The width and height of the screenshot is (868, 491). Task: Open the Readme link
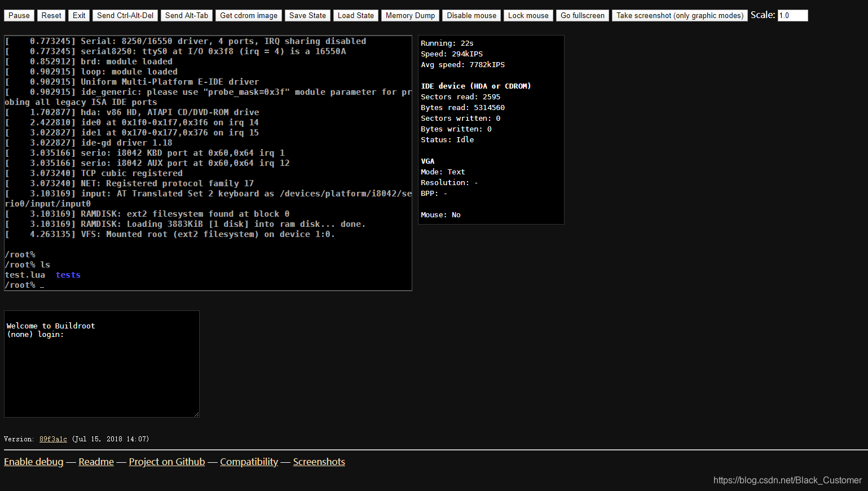pos(96,462)
